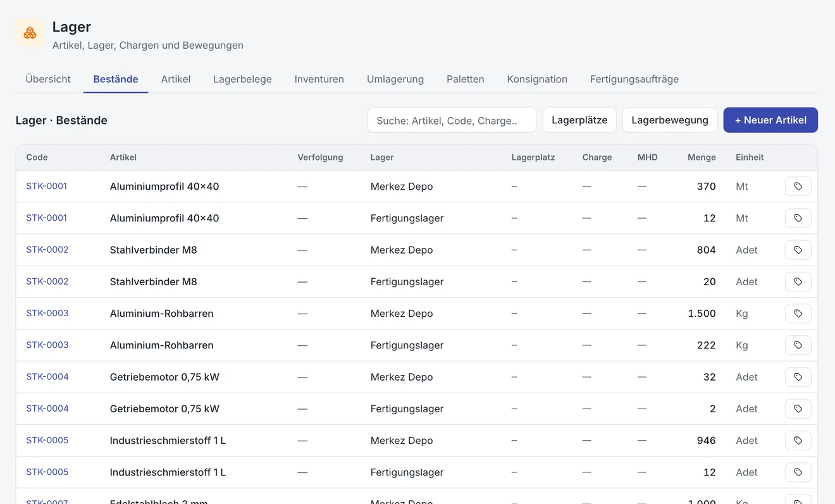The height and width of the screenshot is (504, 835).
Task: Click tag icon for Aluminium-Rohbarren 1.500 Kg row
Action: (798, 314)
